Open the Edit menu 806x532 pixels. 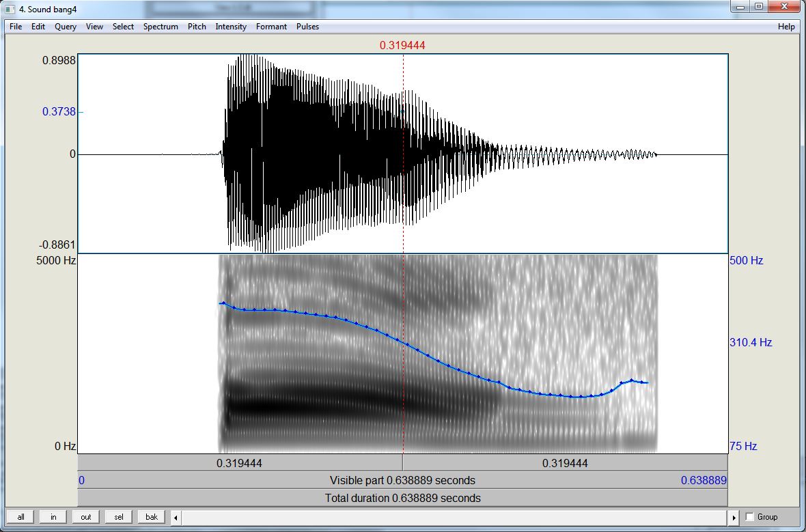click(38, 27)
